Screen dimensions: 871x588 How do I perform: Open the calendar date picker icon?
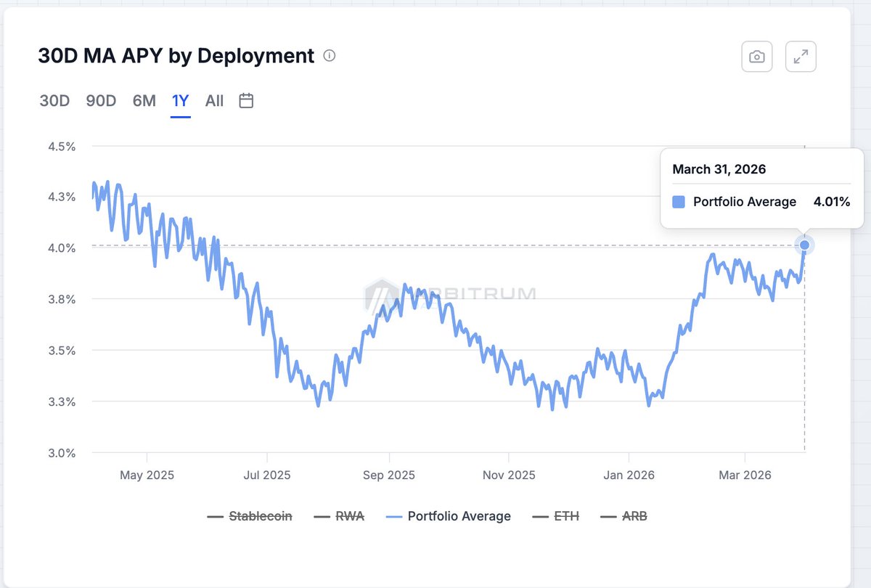pos(245,101)
